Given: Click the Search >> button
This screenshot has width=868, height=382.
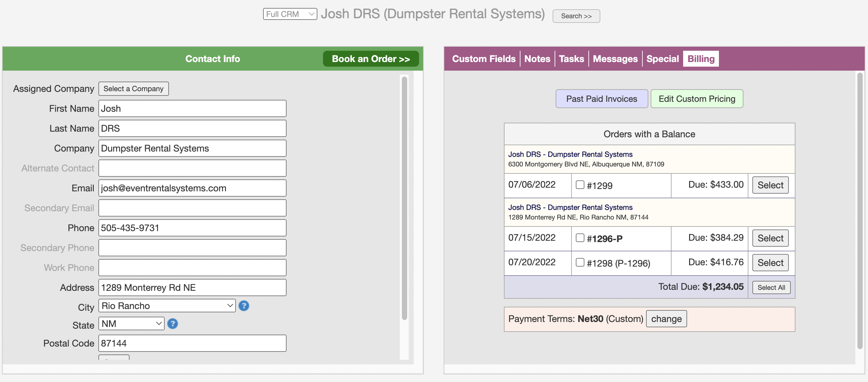Looking at the screenshot, I should [576, 16].
